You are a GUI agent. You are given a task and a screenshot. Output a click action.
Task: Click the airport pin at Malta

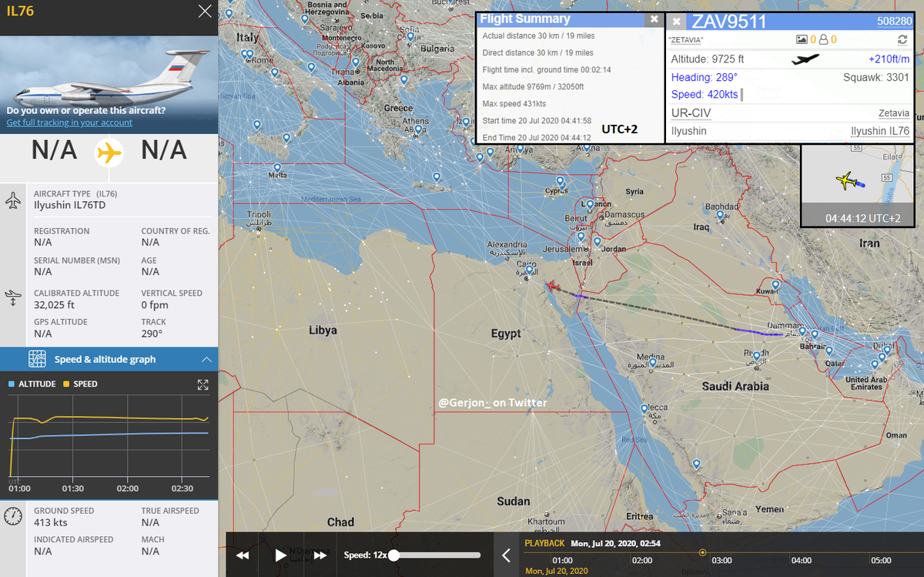[276, 168]
